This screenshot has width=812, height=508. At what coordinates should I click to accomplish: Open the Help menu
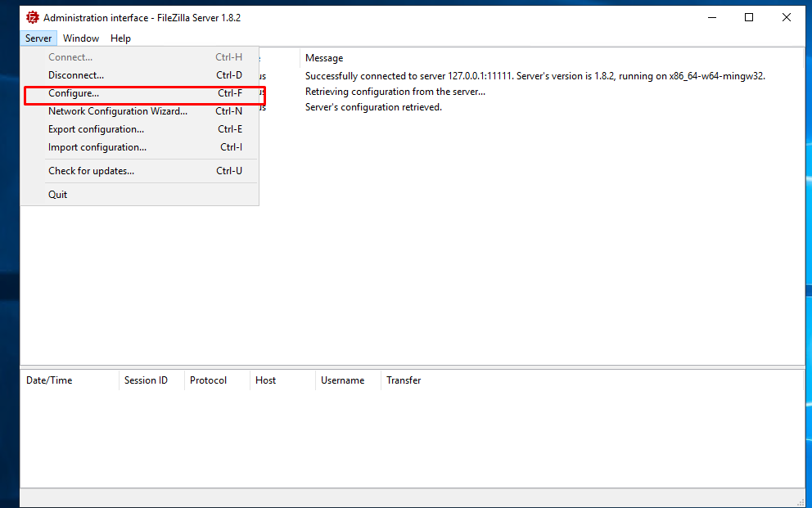[120, 38]
